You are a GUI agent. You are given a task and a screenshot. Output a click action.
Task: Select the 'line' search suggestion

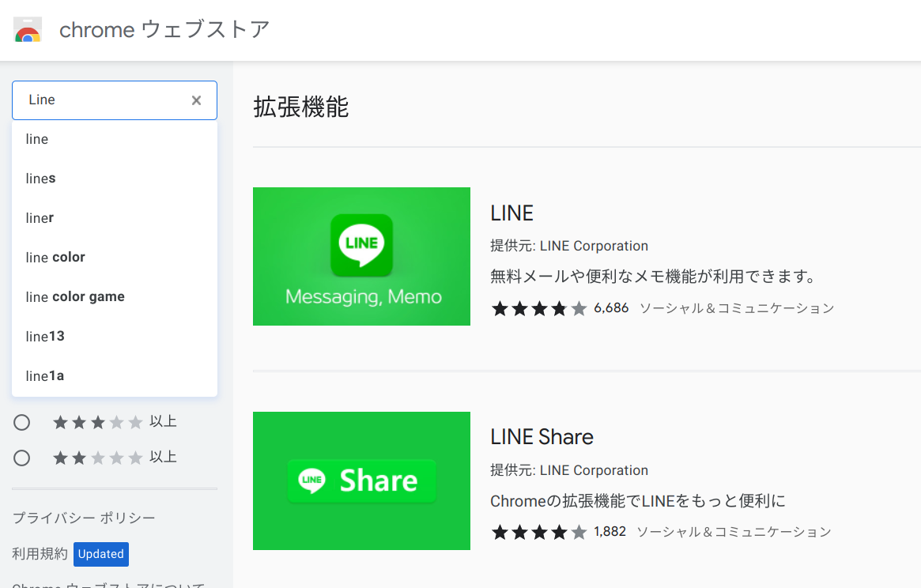(x=115, y=139)
